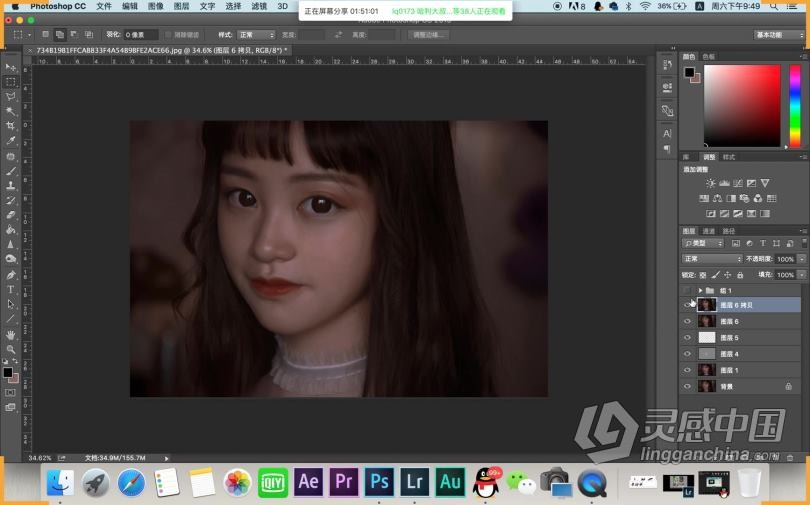Adjust the hue spectrum slider
Image resolution: width=810 pixels, height=505 pixels.
pyautogui.click(x=795, y=106)
